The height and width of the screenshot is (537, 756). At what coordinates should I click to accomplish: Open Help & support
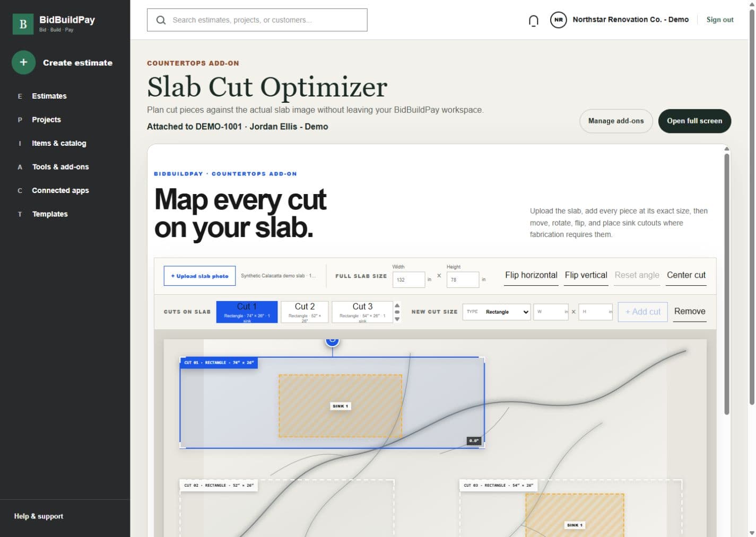point(39,516)
